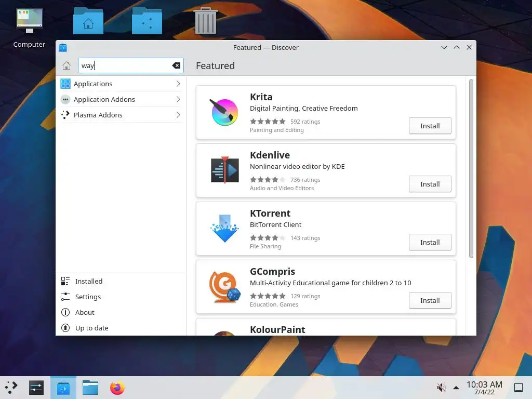
Task: Click the Krita star rating
Action: tap(268, 122)
